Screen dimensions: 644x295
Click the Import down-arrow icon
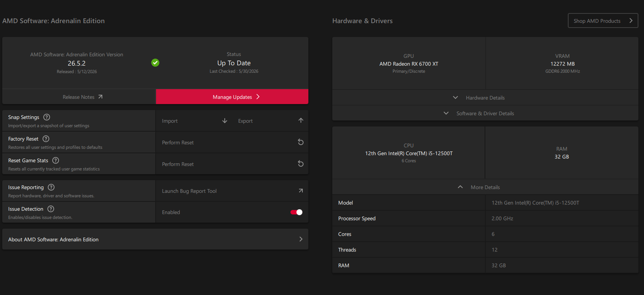point(225,120)
